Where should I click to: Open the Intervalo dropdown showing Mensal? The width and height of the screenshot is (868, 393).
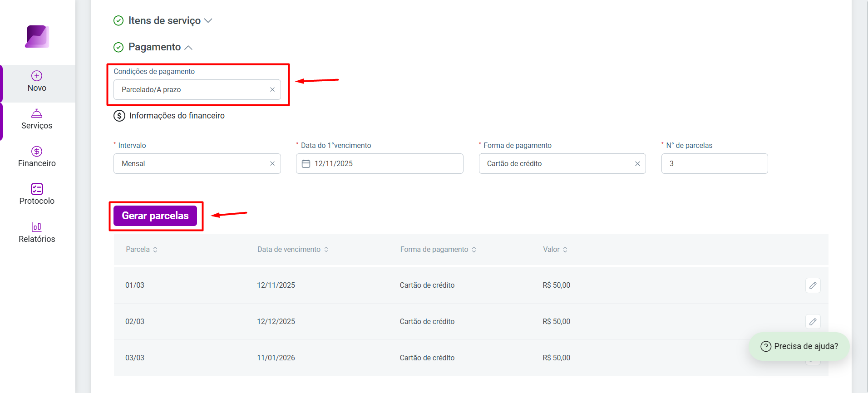[197, 163]
